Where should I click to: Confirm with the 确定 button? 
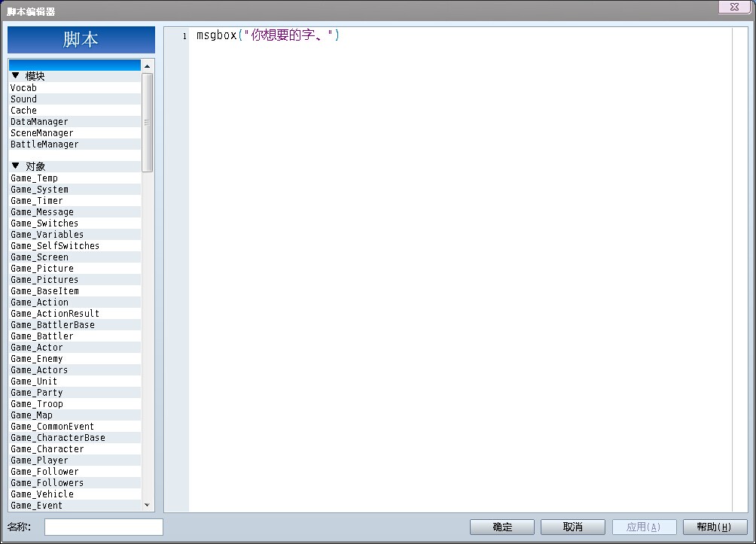coord(502,527)
